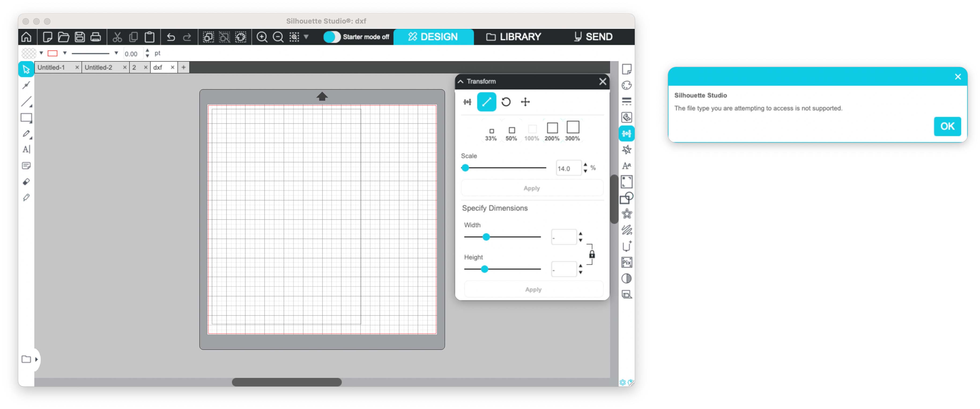Open the Text Style panel
Screen dimensions: 980x409
(626, 166)
